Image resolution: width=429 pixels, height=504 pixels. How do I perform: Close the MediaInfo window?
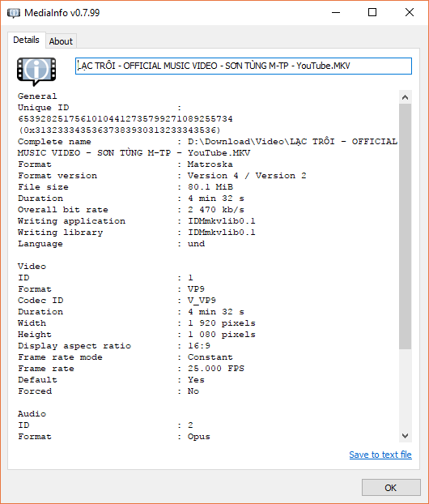point(410,12)
